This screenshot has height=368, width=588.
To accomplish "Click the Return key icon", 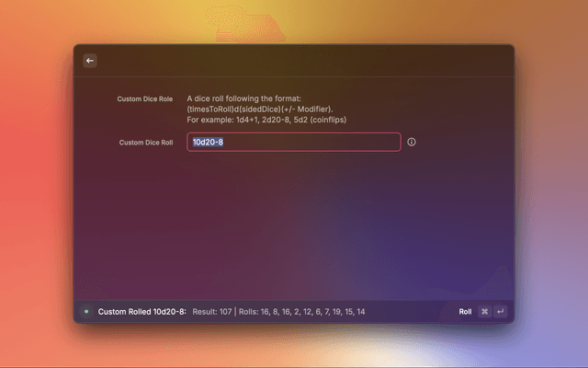I will click(x=500, y=312).
